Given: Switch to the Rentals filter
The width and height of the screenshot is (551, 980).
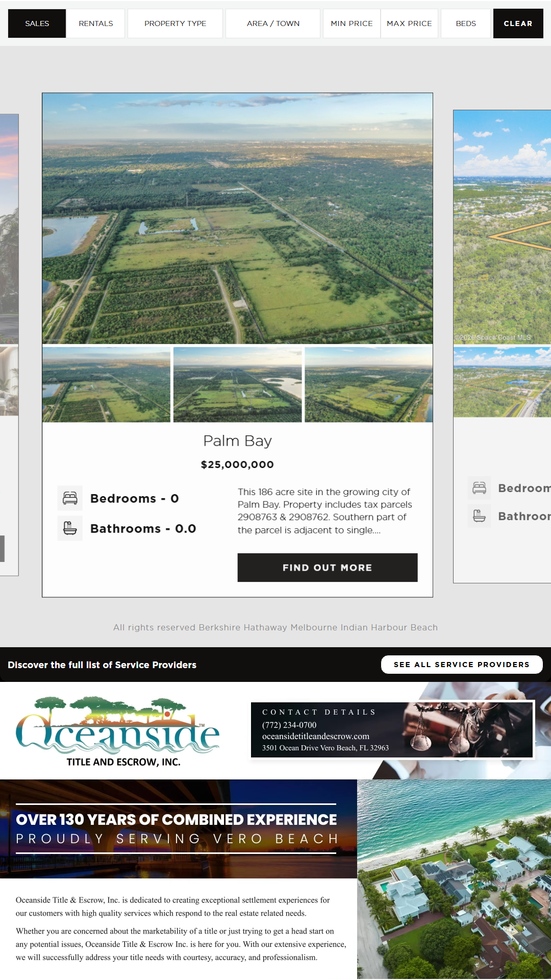Looking at the screenshot, I should pyautogui.click(x=96, y=23).
